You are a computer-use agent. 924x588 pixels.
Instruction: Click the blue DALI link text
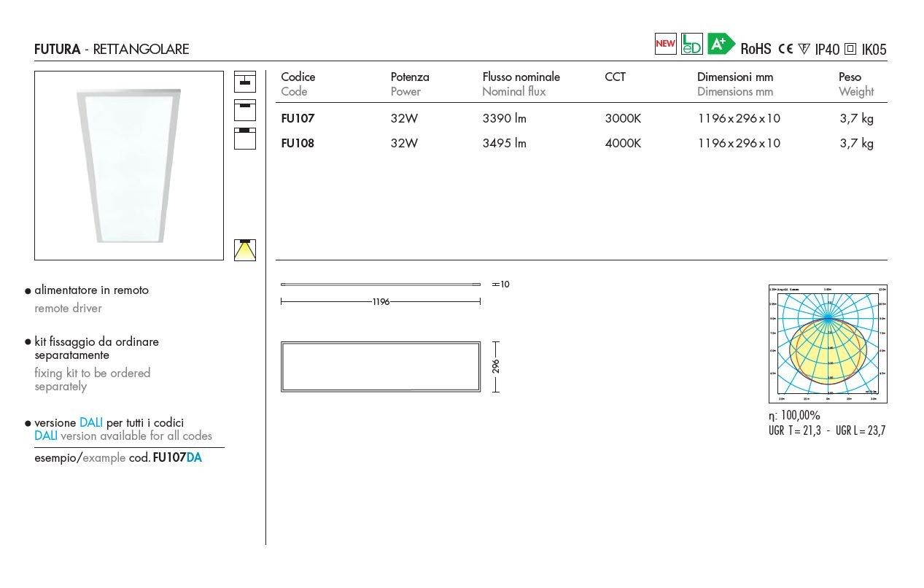pyautogui.click(x=91, y=422)
